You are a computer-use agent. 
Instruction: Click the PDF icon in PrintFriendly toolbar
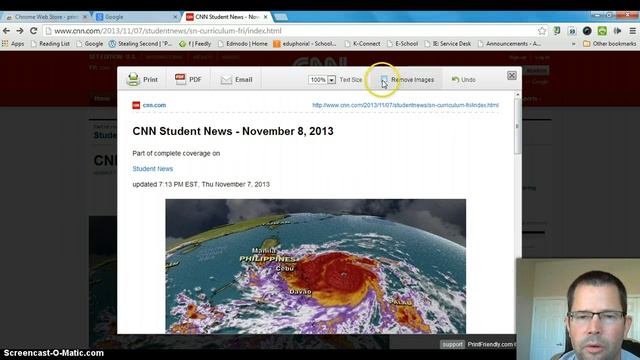pos(180,79)
